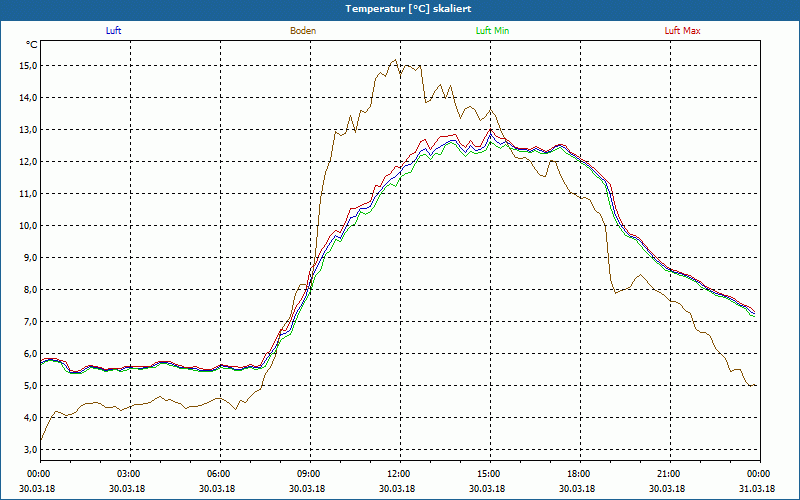
Task: Click the 'Luft' legend label
Action: tap(113, 31)
